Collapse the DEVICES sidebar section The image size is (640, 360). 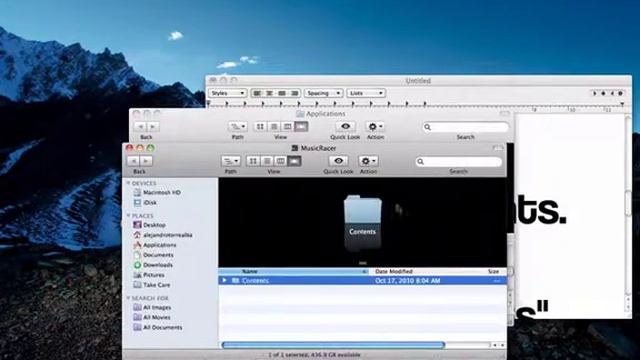(129, 183)
